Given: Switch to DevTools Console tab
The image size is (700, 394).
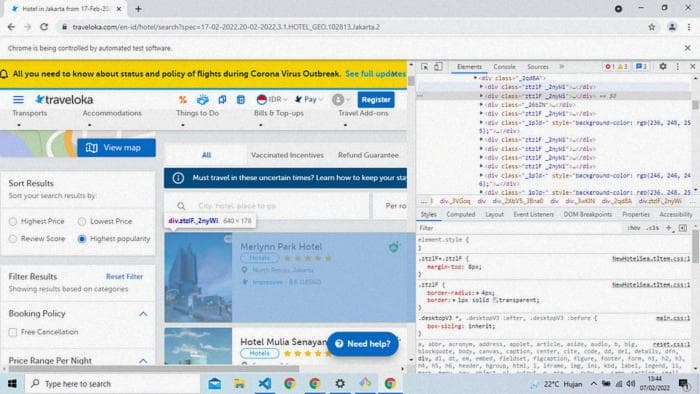Looking at the screenshot, I should [x=504, y=66].
